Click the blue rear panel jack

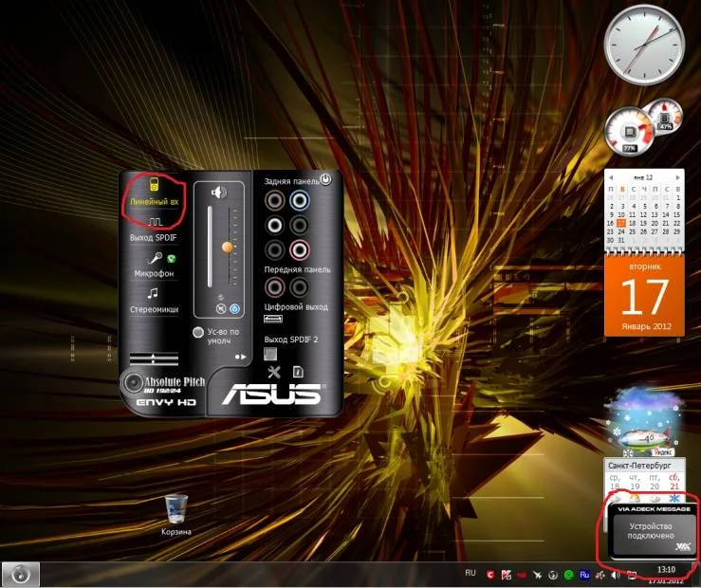(x=299, y=201)
